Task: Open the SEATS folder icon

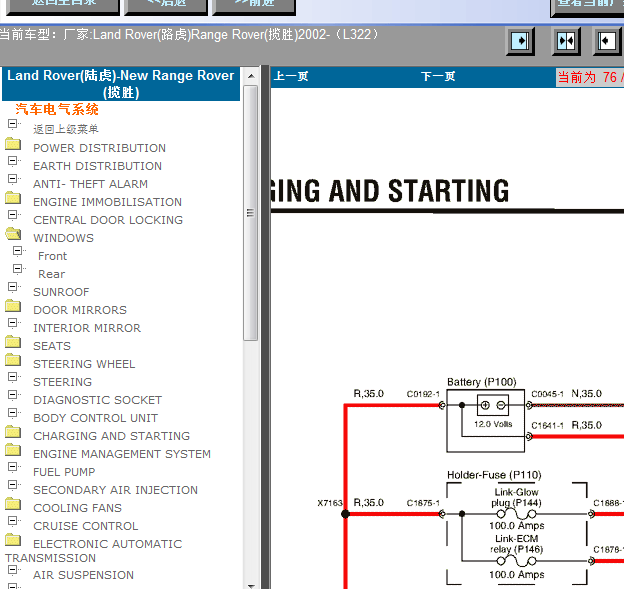Action: [x=13, y=341]
